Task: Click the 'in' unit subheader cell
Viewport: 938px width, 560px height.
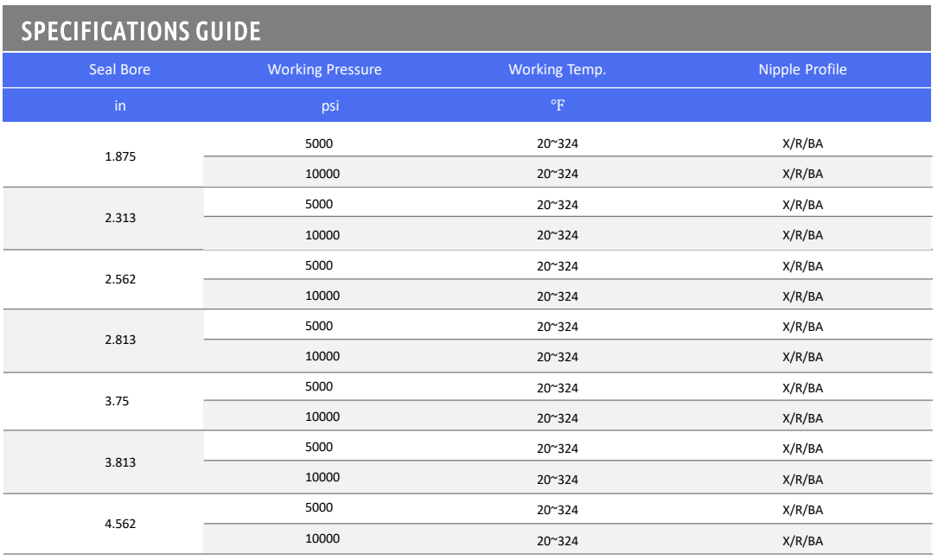Action: [119, 105]
